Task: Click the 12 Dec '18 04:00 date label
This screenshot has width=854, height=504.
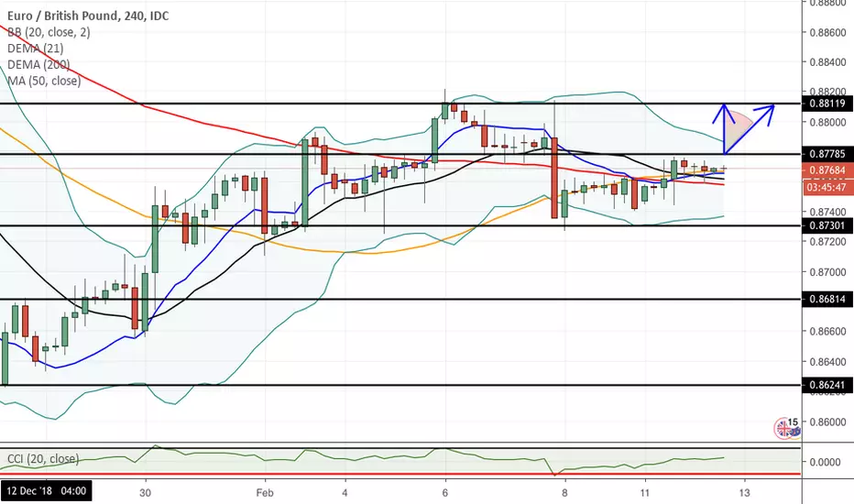Action: coord(47,491)
